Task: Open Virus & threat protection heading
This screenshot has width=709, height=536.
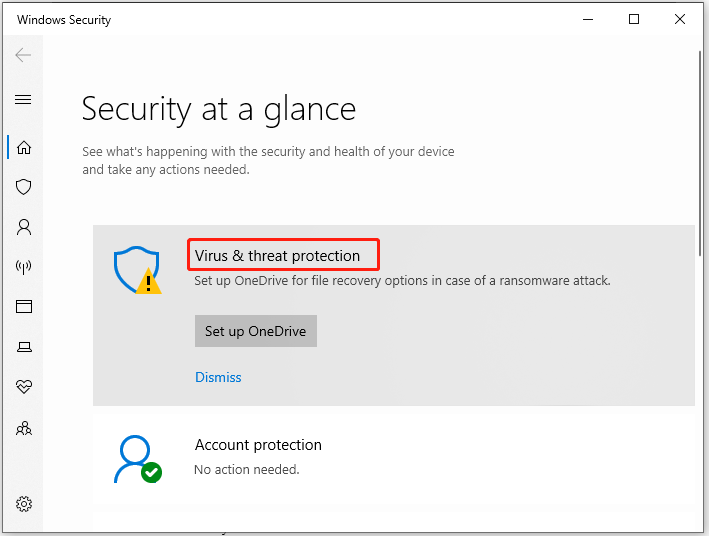Action: click(x=277, y=256)
